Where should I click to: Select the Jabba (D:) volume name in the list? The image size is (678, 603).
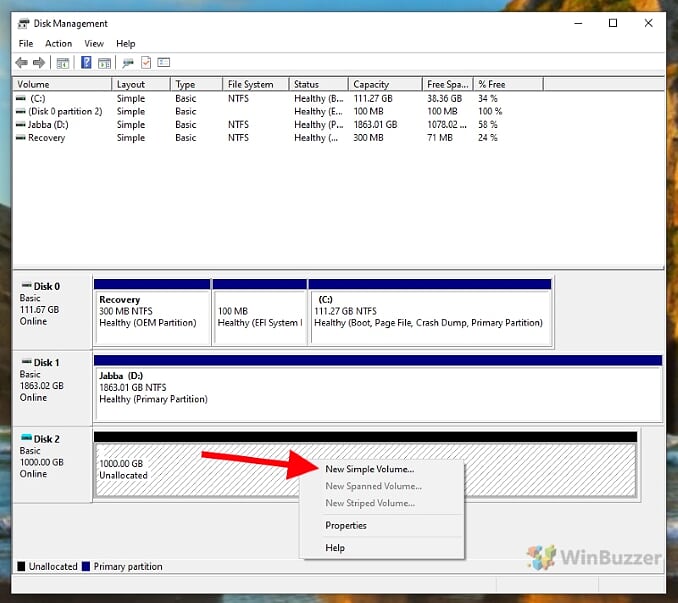pyautogui.click(x=48, y=124)
